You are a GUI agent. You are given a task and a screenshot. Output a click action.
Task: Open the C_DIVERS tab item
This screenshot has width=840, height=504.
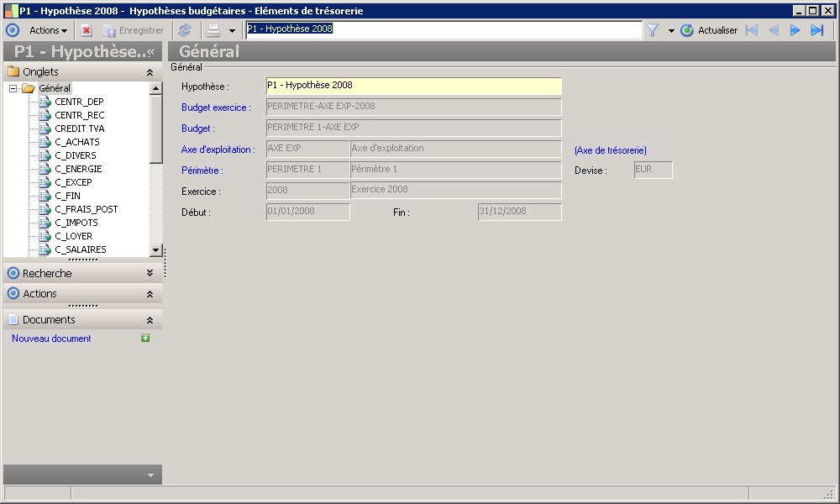tap(76, 155)
